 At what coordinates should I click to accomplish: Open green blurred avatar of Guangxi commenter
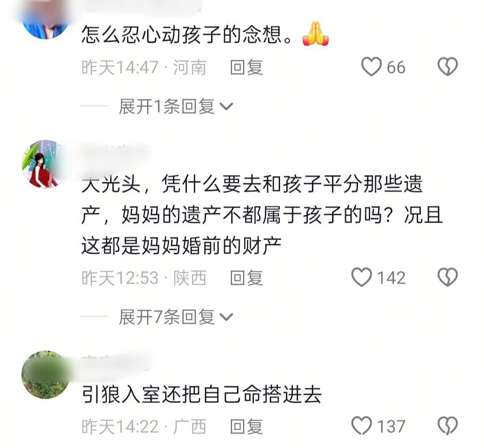coord(46,375)
